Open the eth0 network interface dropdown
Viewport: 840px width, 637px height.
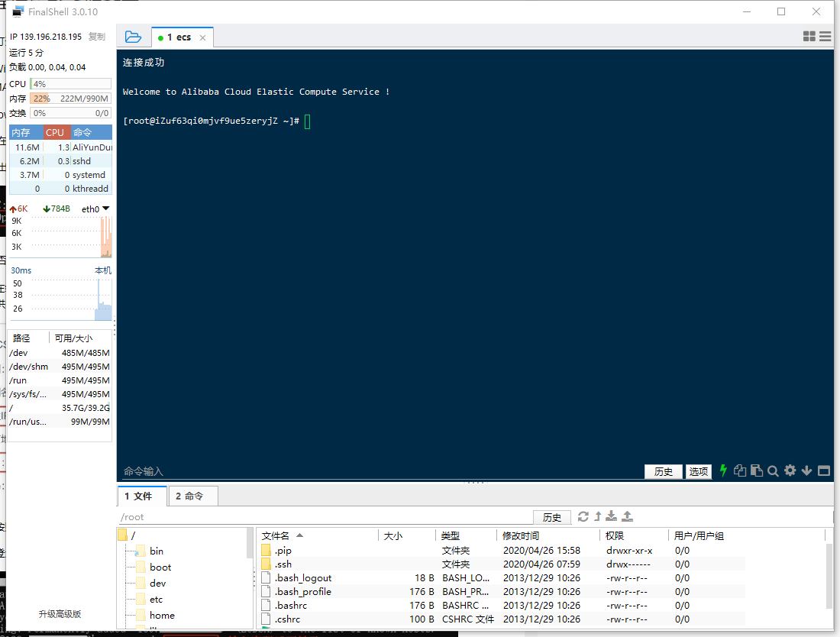pyautogui.click(x=95, y=209)
